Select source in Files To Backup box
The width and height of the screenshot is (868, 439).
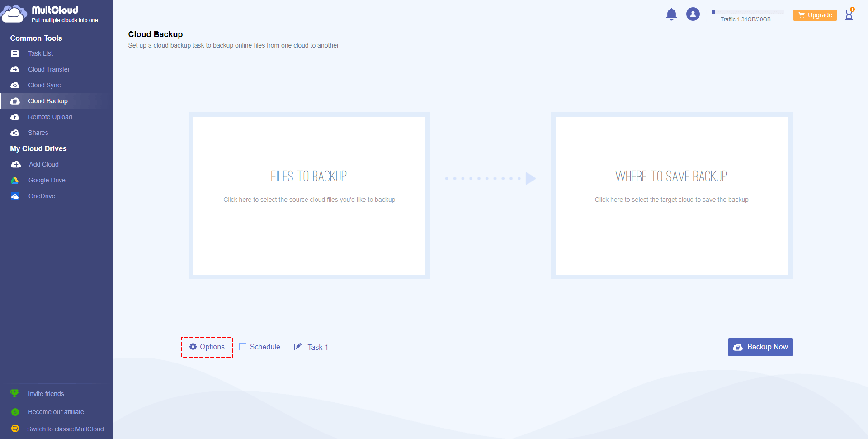click(x=309, y=196)
